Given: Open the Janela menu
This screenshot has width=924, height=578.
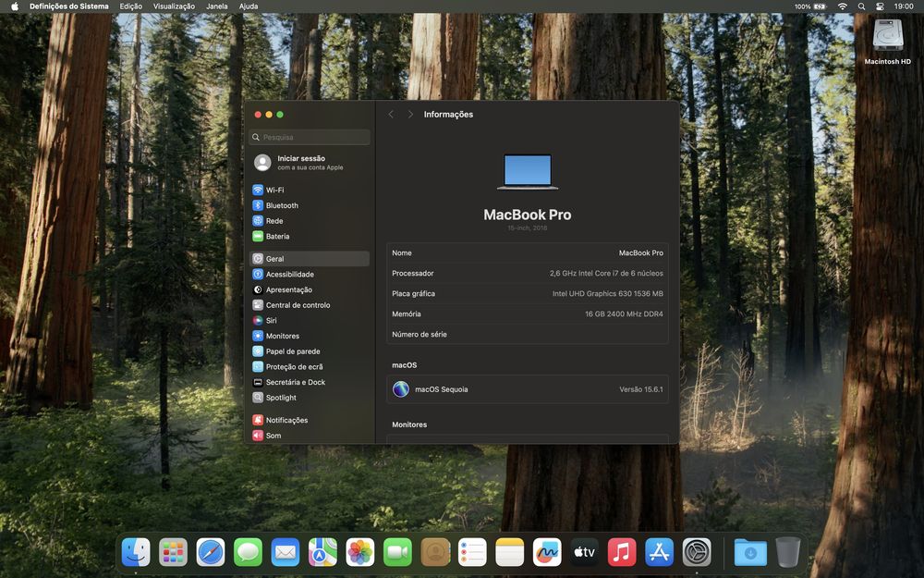Looking at the screenshot, I should click(x=217, y=6).
